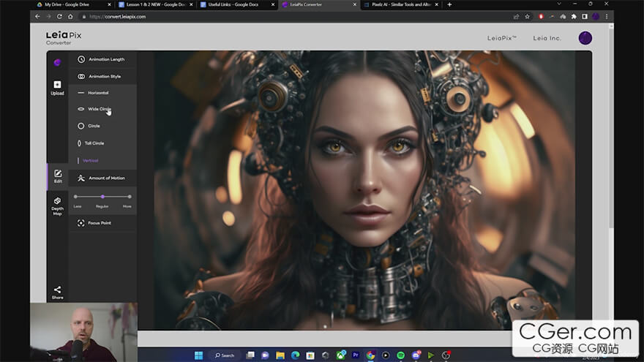The image size is (644, 362).
Task: Click the LeiaPix Converter logo
Action: point(64,38)
